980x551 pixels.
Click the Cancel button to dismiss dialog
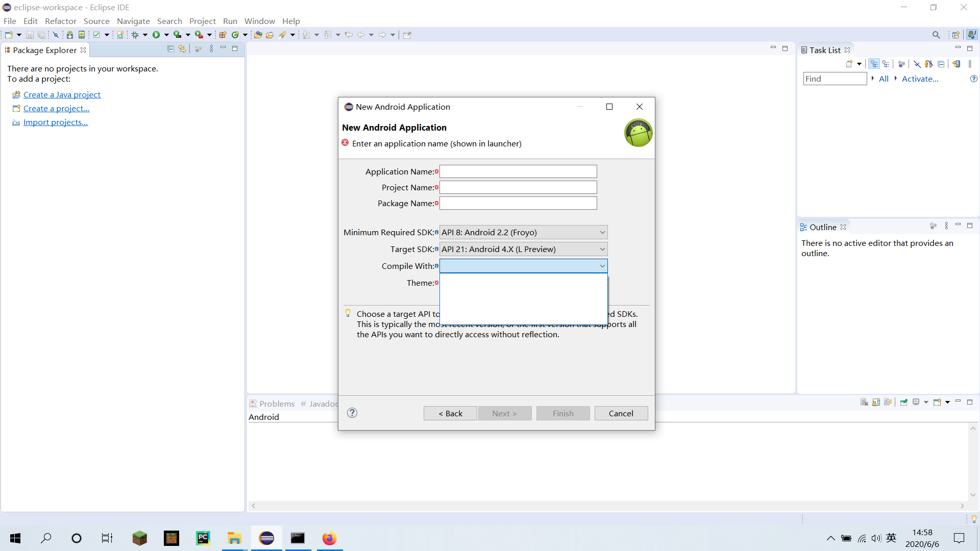620,413
